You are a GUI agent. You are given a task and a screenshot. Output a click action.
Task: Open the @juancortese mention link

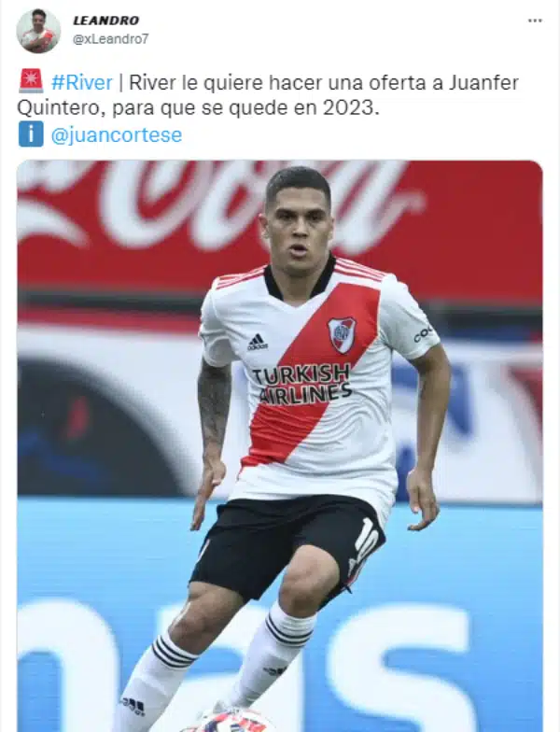click(116, 134)
